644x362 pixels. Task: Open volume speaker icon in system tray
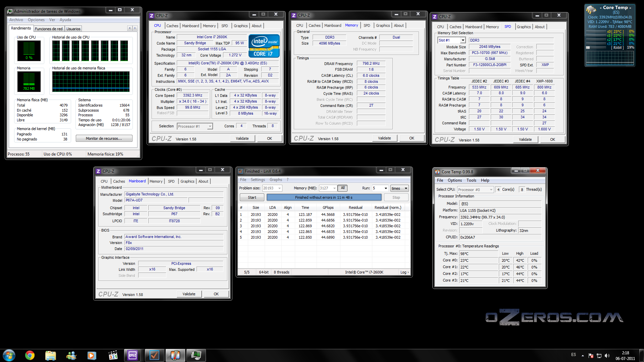(607, 356)
